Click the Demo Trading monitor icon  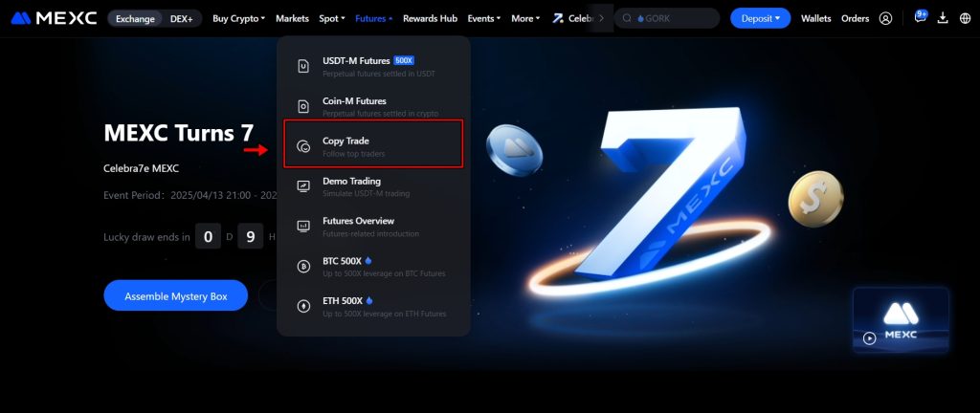(x=303, y=186)
